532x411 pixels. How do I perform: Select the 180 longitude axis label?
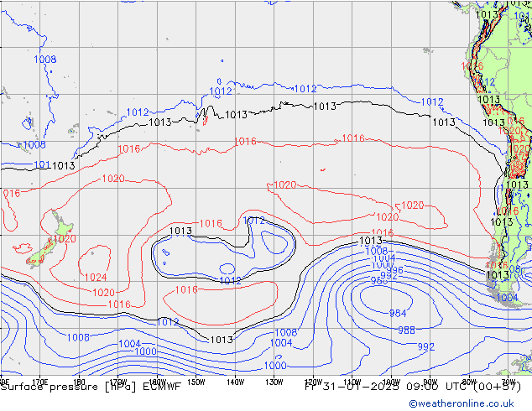click(79, 382)
